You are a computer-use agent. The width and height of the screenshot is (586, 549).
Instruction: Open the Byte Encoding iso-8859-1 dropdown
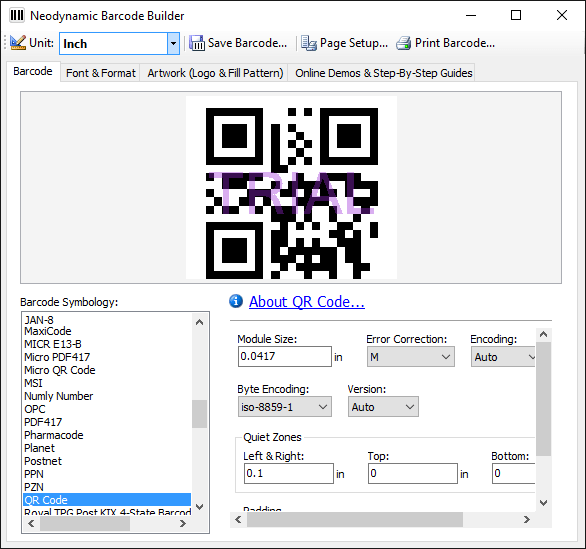pos(284,407)
